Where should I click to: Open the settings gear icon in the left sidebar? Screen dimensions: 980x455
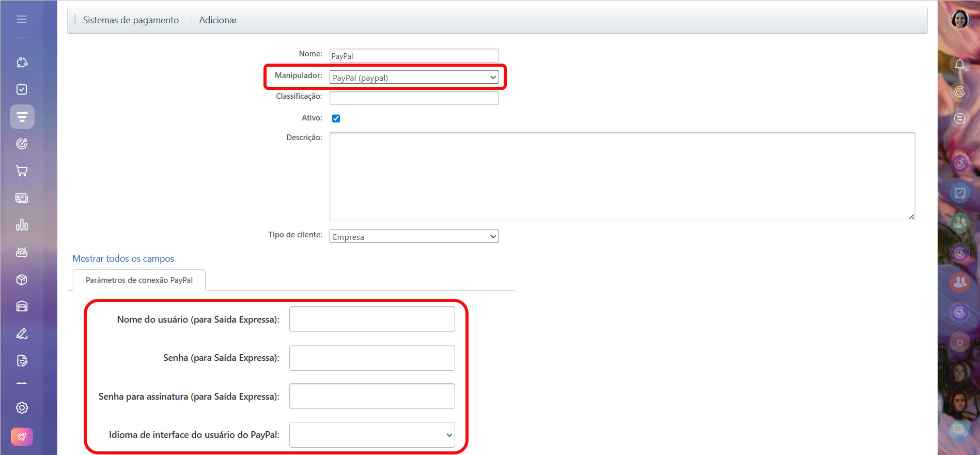tap(22, 408)
